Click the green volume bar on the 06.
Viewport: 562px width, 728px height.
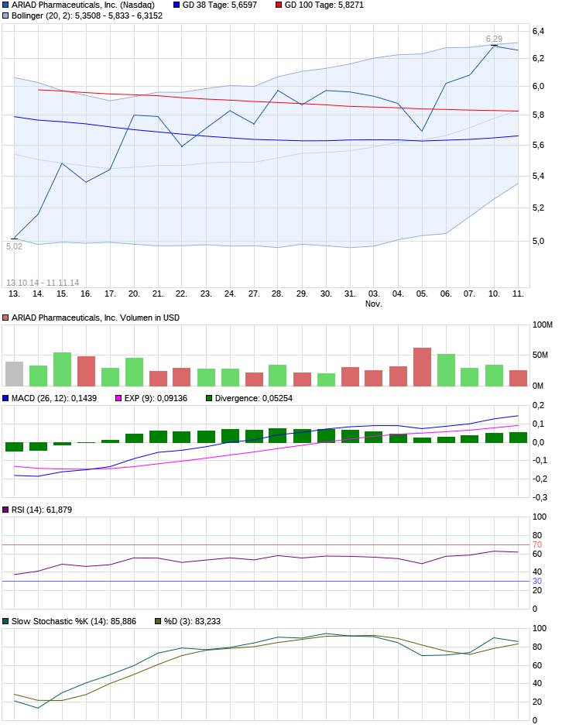click(x=446, y=370)
